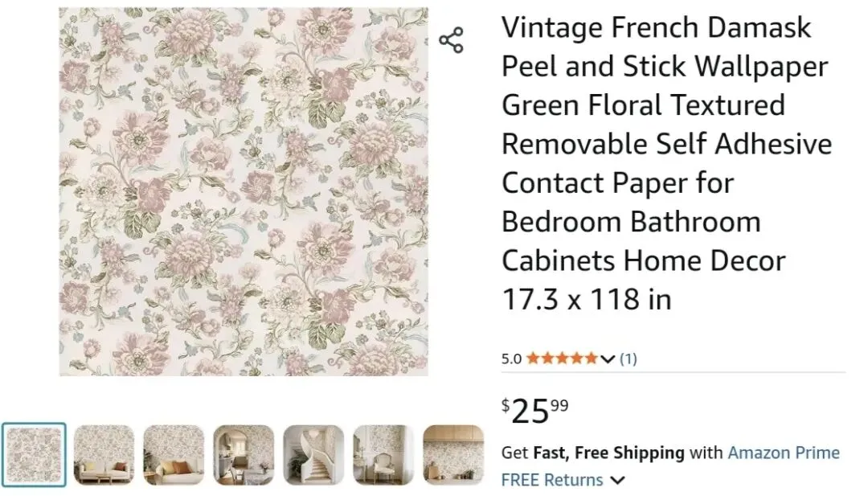
Task: View the curved staircase thumbnail
Action: click(x=313, y=455)
